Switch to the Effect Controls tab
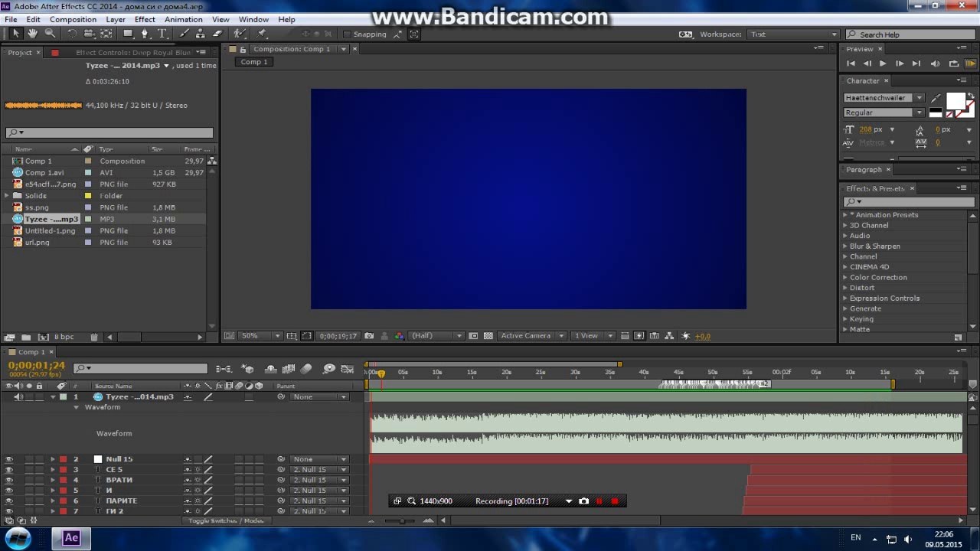Image resolution: width=980 pixels, height=551 pixels. click(133, 53)
